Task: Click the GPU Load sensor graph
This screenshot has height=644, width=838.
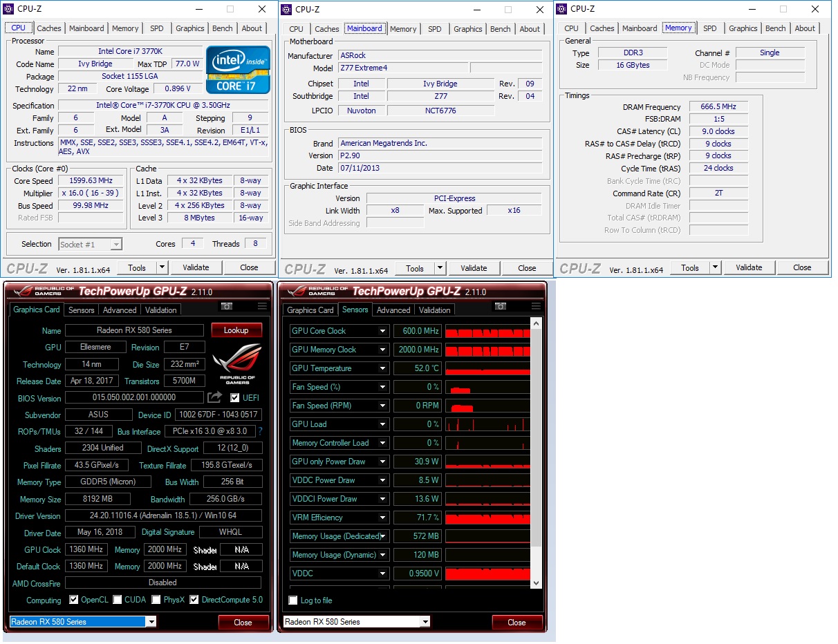Action: (487, 424)
